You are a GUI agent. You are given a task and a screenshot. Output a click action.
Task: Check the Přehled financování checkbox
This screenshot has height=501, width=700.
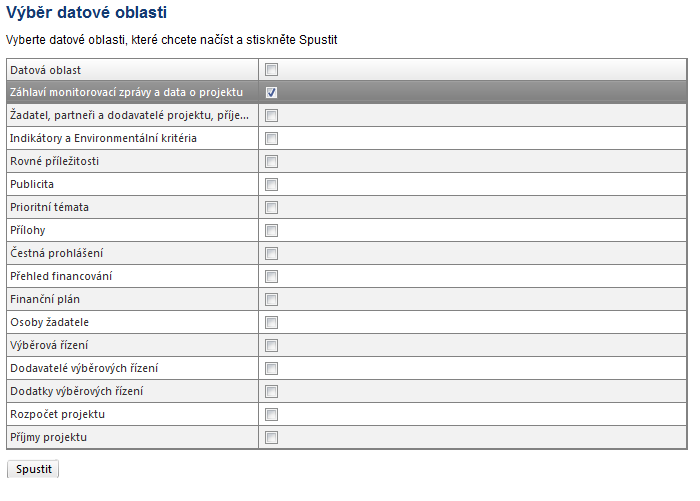(x=271, y=276)
